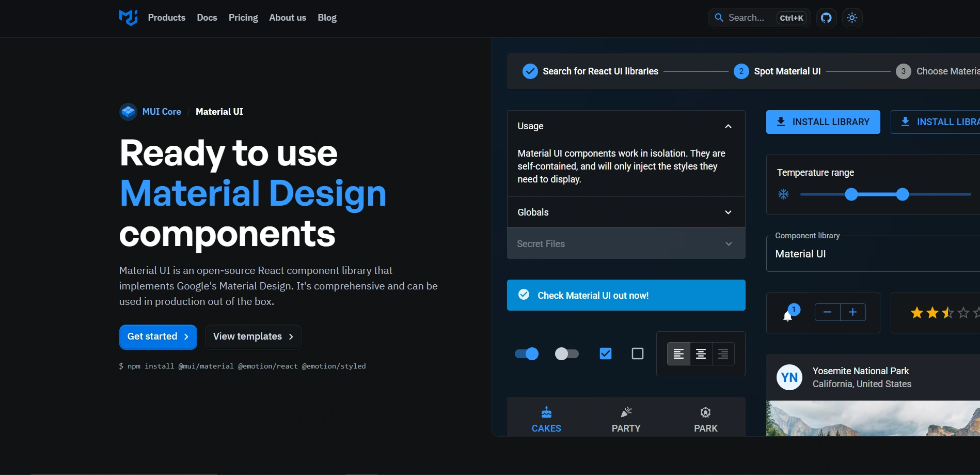Click the notification badge showing 1
Screen dimensions: 980x475
[794, 310]
